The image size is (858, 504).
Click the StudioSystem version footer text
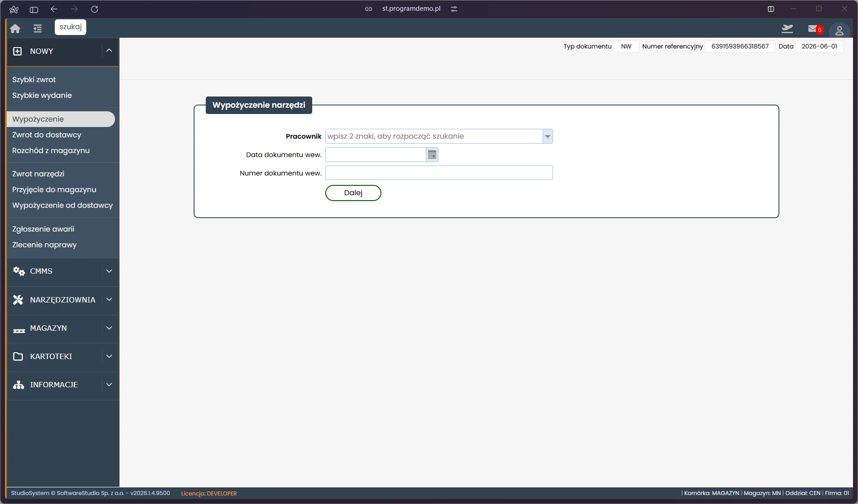tap(90, 493)
